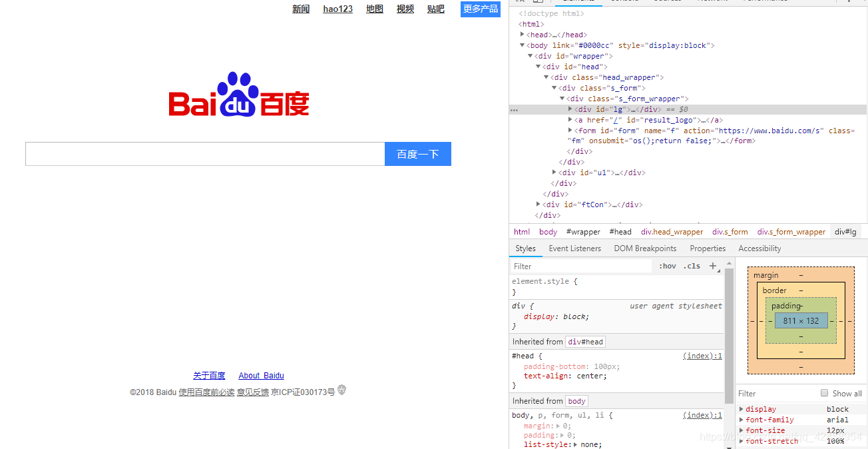
Task: Select #head in the breadcrumb bar
Action: [620, 232]
